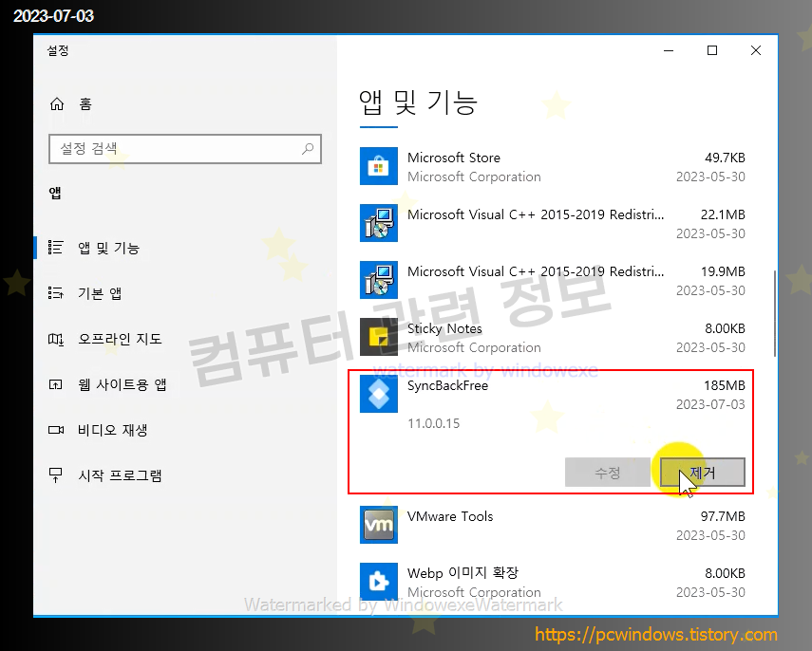This screenshot has width=812, height=651.
Task: Click the 97.7MB VMware Tools size
Action: [723, 516]
